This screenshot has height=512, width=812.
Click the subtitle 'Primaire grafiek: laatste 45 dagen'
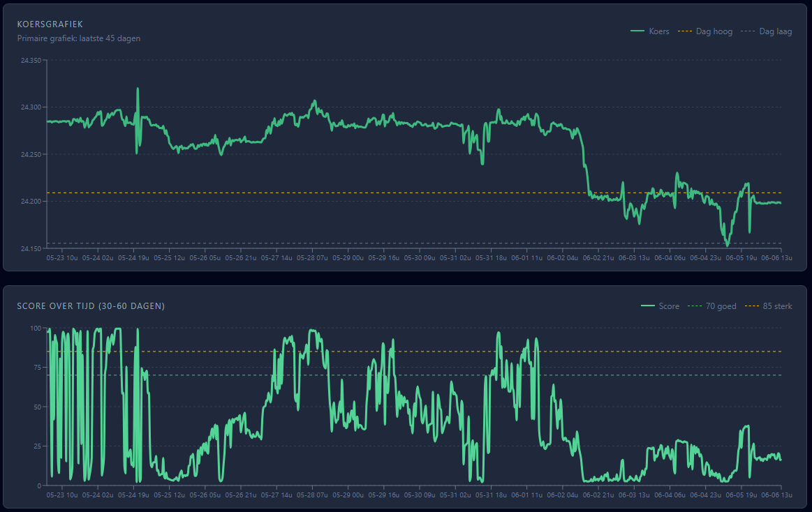[79, 38]
